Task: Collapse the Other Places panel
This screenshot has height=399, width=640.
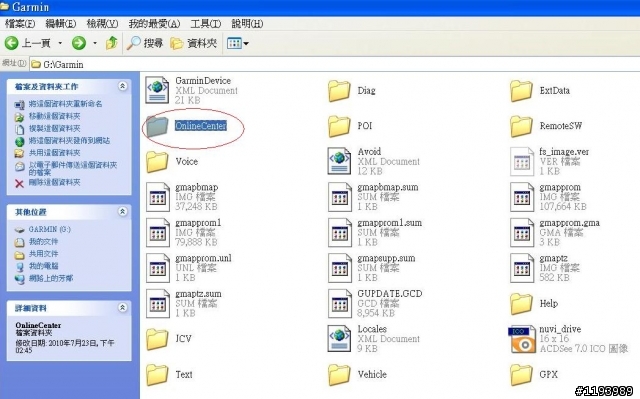Action: coord(122,211)
